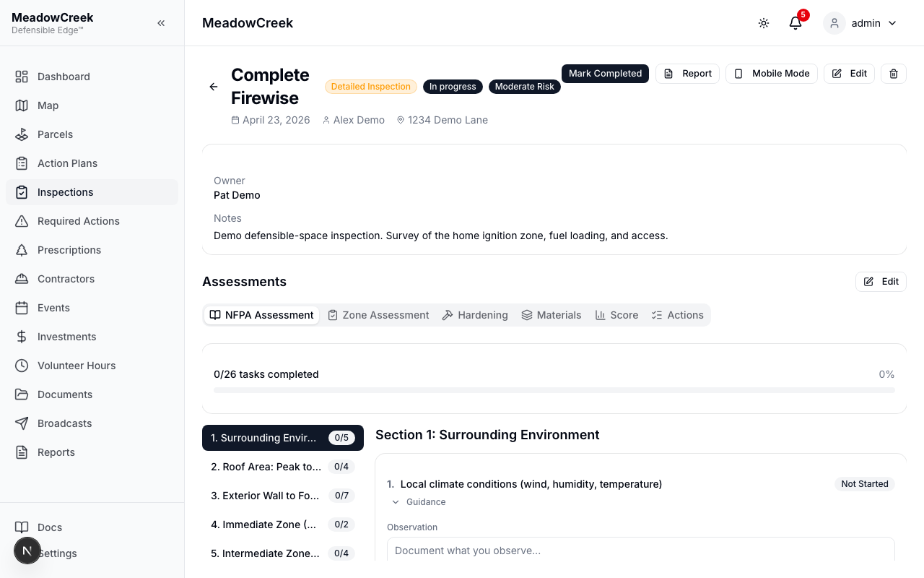
Task: View the Score tab
Action: [x=616, y=315]
